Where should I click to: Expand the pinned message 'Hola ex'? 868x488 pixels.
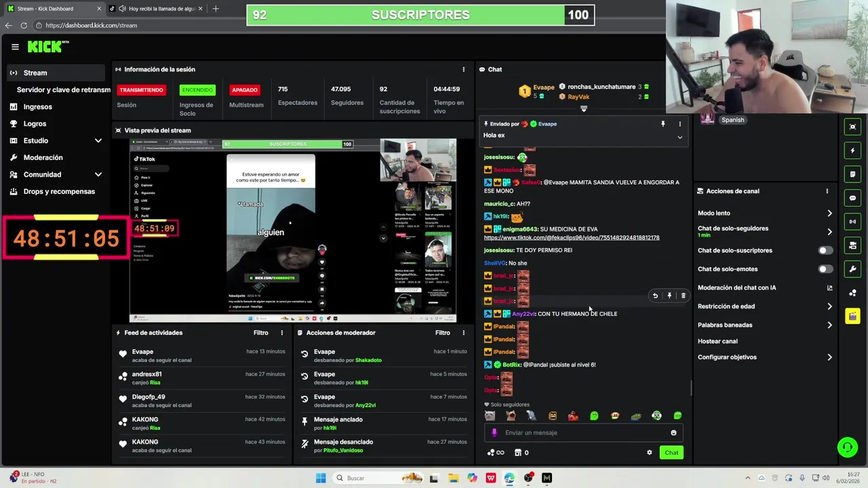pos(680,137)
